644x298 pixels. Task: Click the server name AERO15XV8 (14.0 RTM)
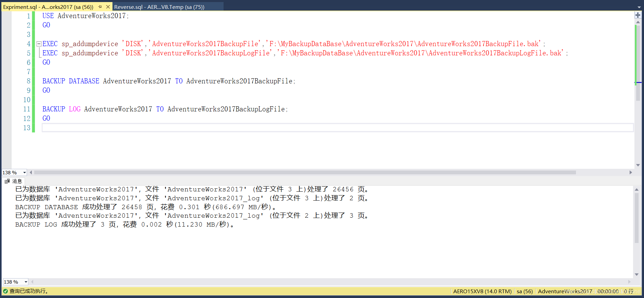(x=482, y=291)
